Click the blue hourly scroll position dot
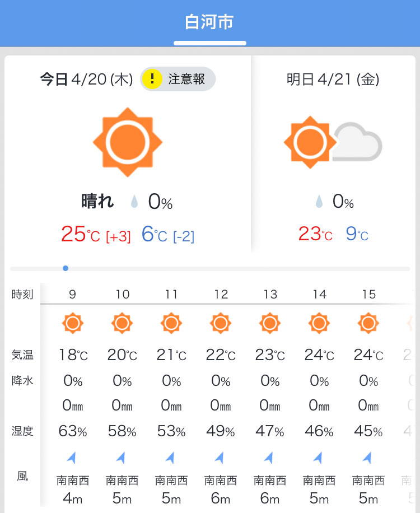This screenshot has height=513, width=420. click(x=66, y=268)
